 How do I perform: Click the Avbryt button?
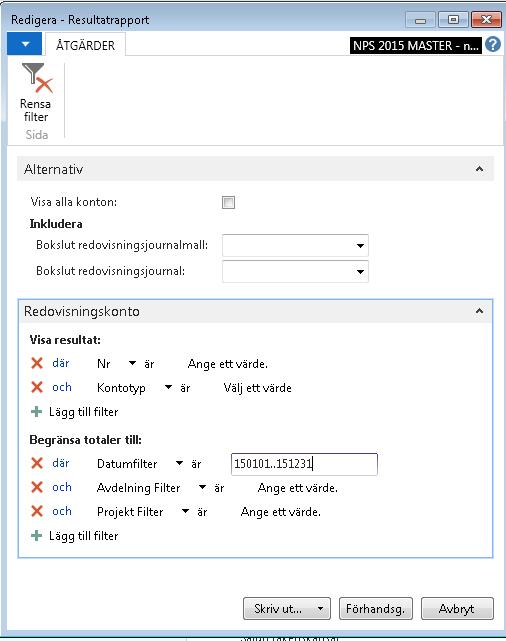pyautogui.click(x=457, y=609)
